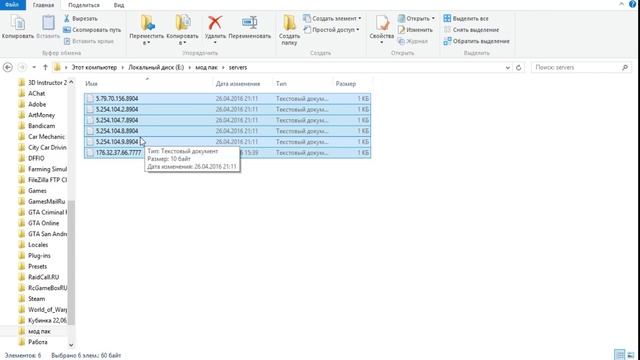The height and width of the screenshot is (360, 640).
Task: Click Скопировать путь in ribbon
Action: coord(92,30)
